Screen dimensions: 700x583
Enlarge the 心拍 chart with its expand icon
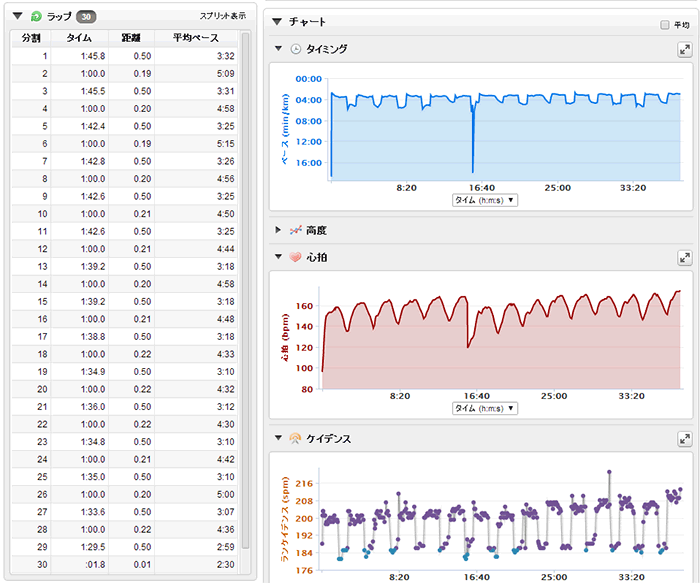pyautogui.click(x=684, y=258)
